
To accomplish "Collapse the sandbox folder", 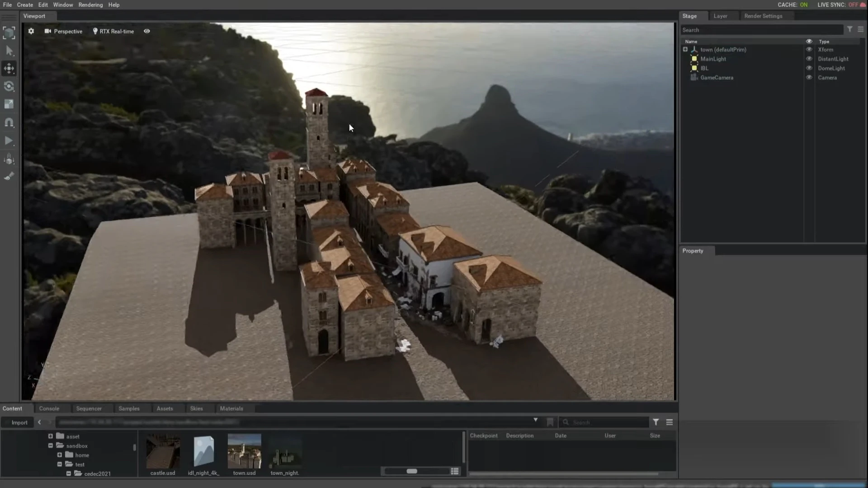I will [51, 446].
